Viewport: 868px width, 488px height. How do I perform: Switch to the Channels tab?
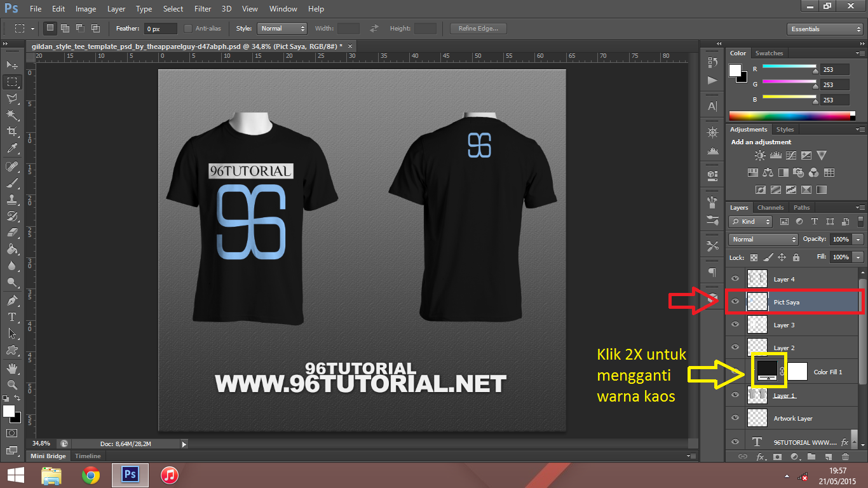770,208
